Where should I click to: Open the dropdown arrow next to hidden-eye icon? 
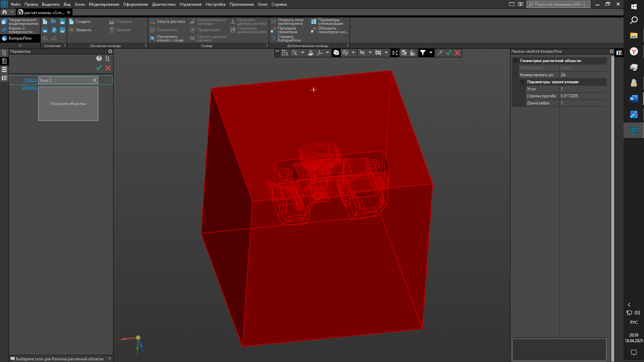(370, 53)
